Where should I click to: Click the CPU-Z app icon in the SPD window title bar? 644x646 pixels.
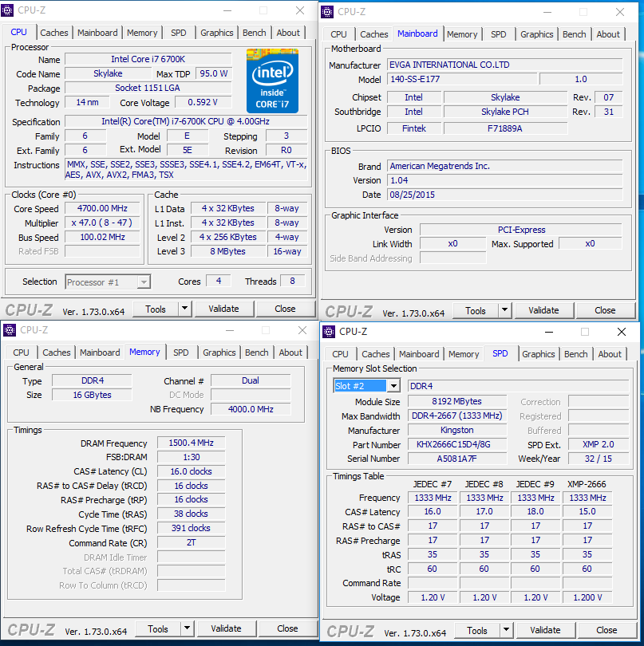pos(329,332)
